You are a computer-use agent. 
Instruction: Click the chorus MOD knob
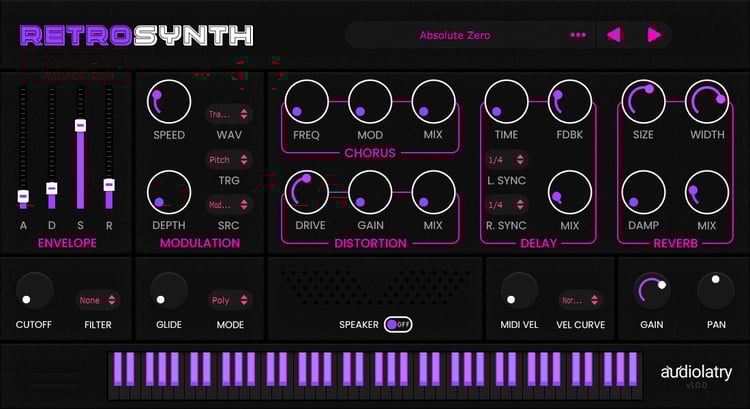tap(370, 102)
